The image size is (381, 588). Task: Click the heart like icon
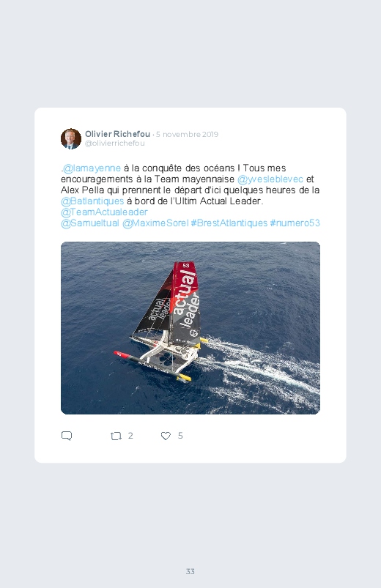166,436
